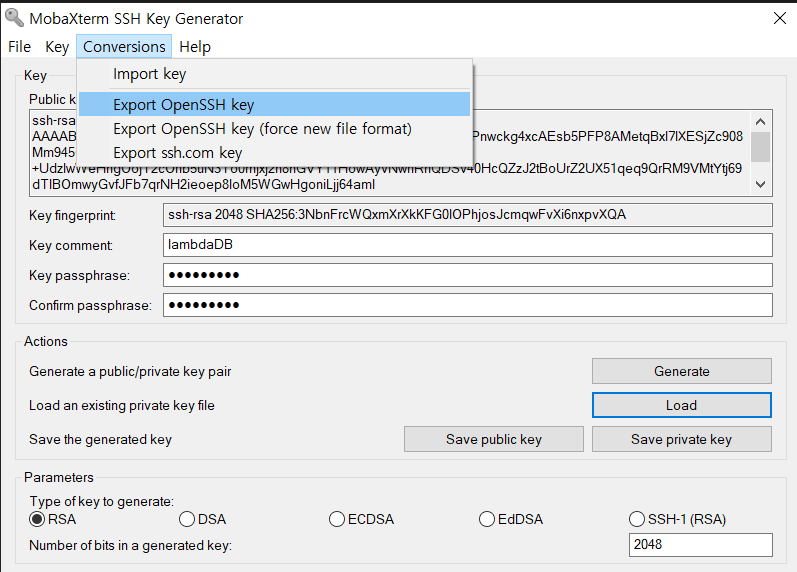
Task: Click Save public key button
Action: 494,439
